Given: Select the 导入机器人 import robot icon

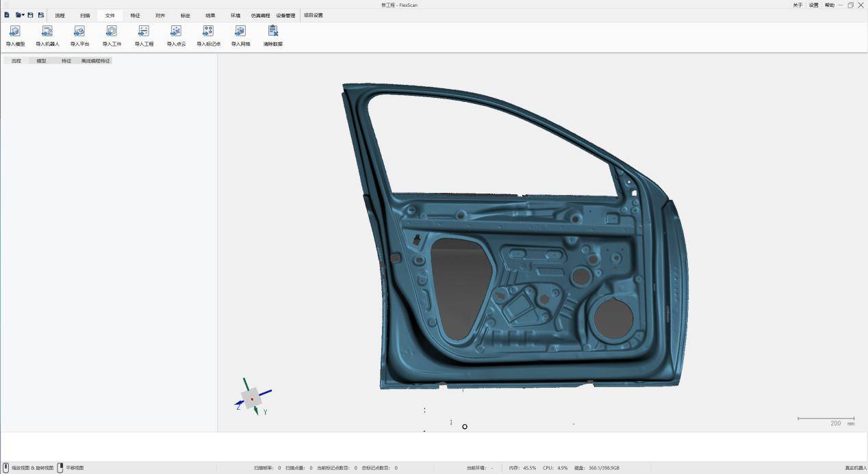Looking at the screenshot, I should [47, 34].
